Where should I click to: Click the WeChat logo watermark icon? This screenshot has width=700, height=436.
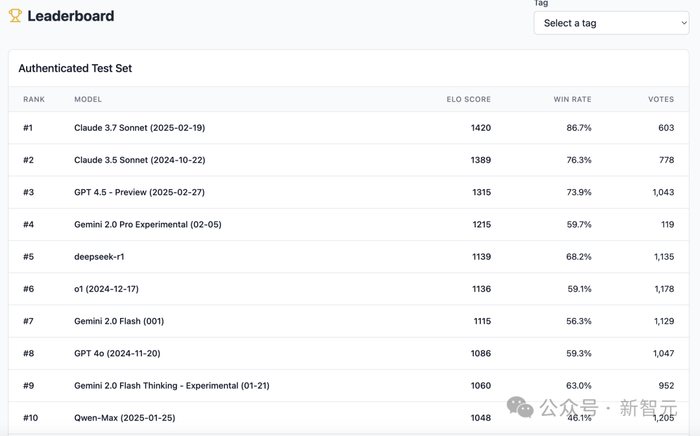coord(520,407)
